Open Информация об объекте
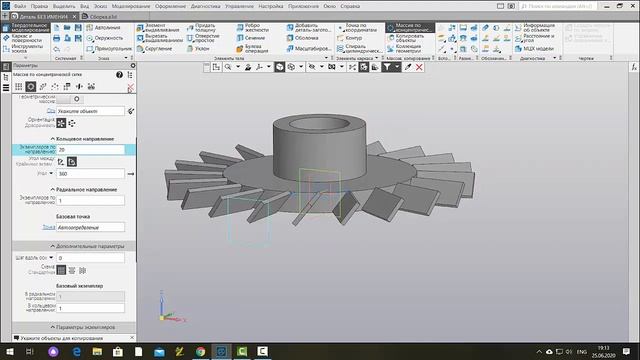This screenshot has height=360, width=640. 535,28
